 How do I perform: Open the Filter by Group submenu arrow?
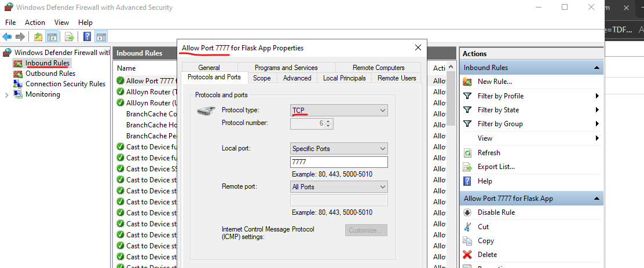[x=597, y=124]
